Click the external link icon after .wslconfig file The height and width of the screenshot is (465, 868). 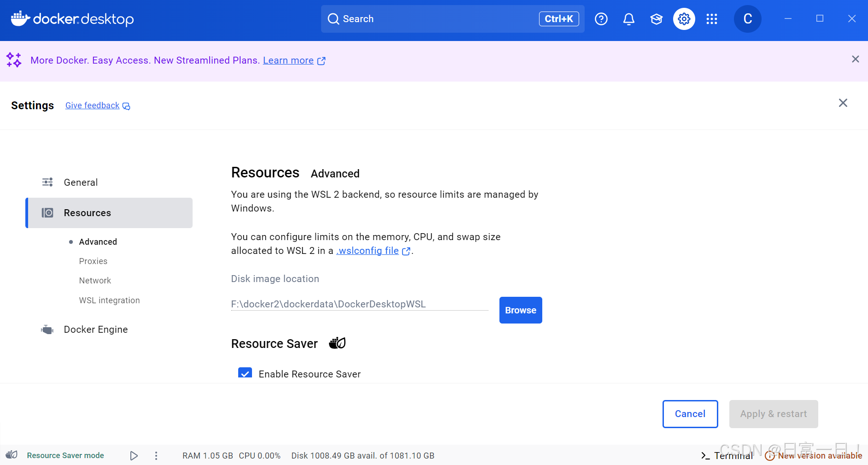(x=406, y=251)
